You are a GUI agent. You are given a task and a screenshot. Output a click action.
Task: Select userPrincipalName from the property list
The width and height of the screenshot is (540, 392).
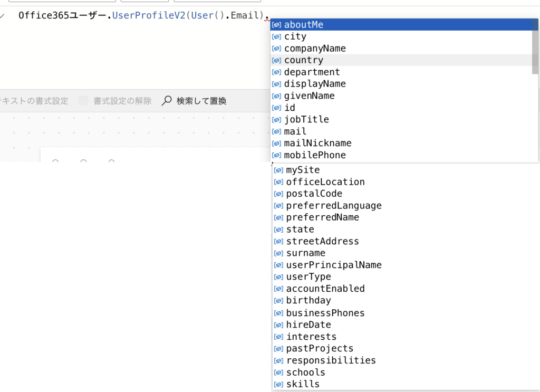pos(334,265)
